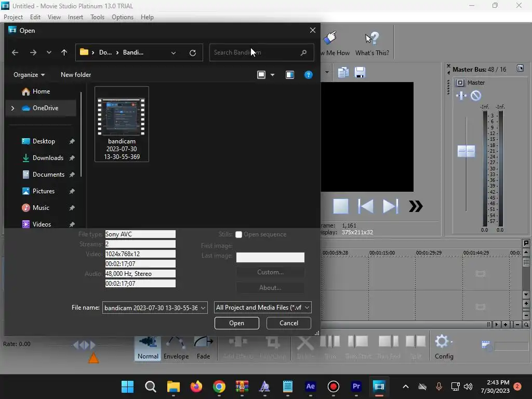The width and height of the screenshot is (532, 399).
Task: Open After Effects from the taskbar
Action: (311, 387)
